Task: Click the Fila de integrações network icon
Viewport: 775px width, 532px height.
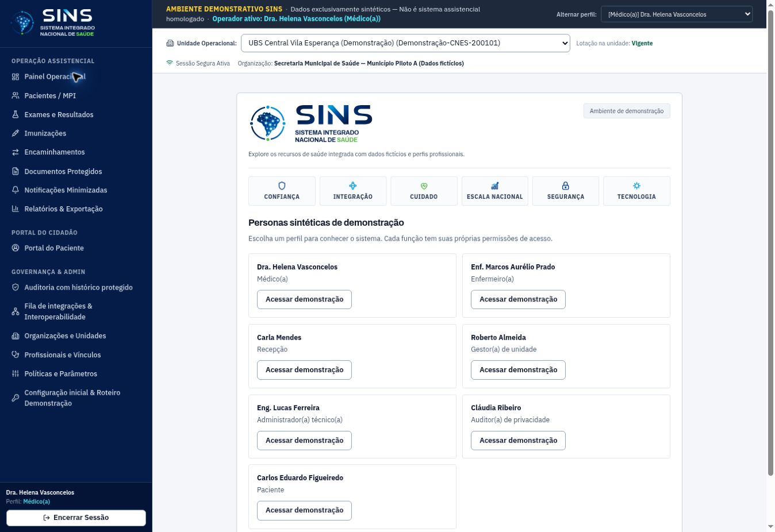Action: [16, 311]
